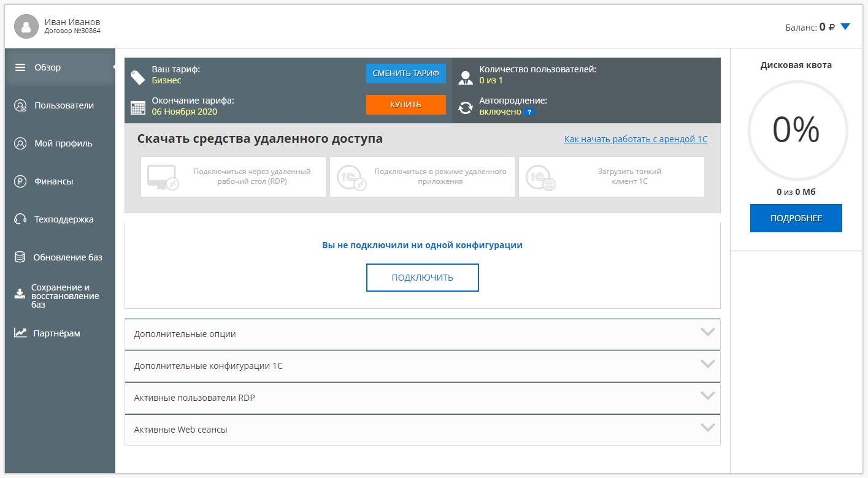This screenshot has height=478, width=868.
Task: Expand the Дополнительные опции section
Action: (707, 332)
